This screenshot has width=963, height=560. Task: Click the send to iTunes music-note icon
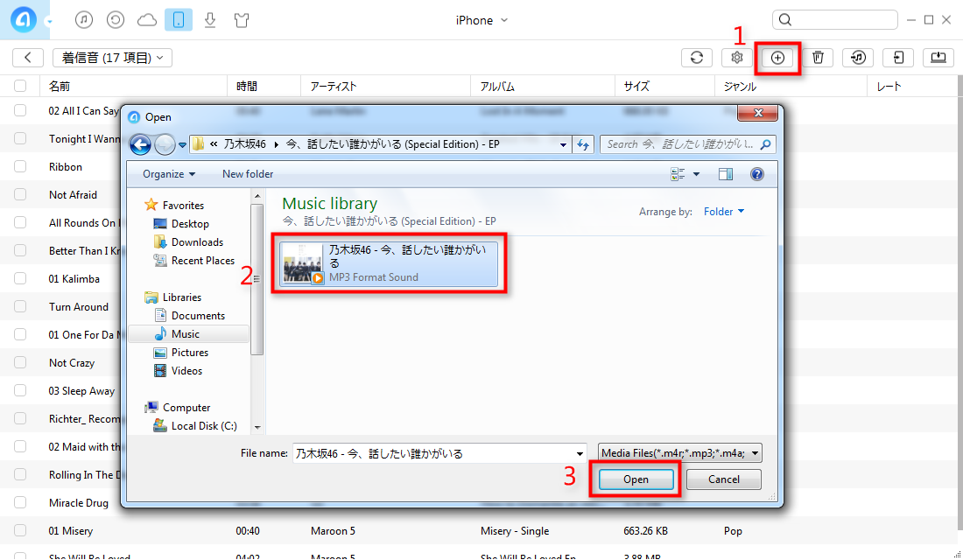(x=858, y=57)
